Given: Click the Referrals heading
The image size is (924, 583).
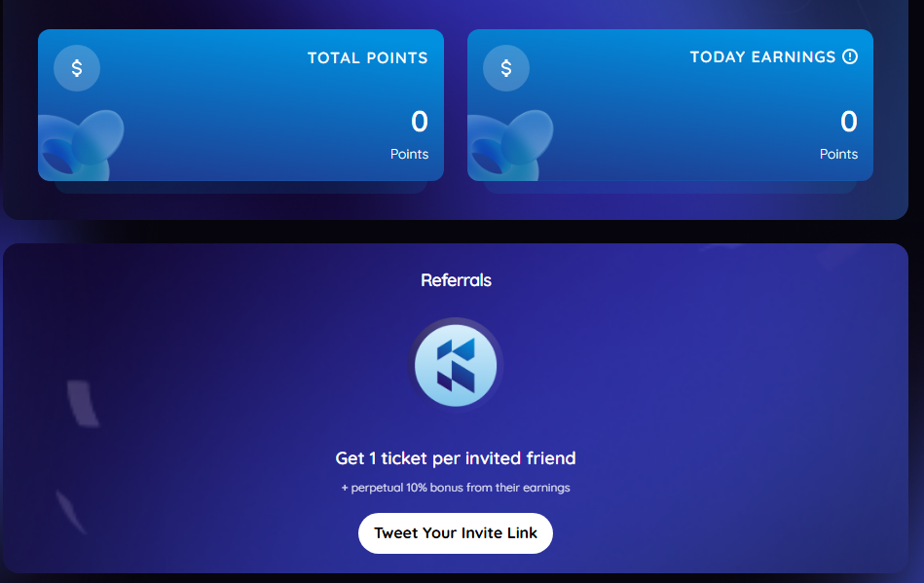Looking at the screenshot, I should click(x=456, y=279).
